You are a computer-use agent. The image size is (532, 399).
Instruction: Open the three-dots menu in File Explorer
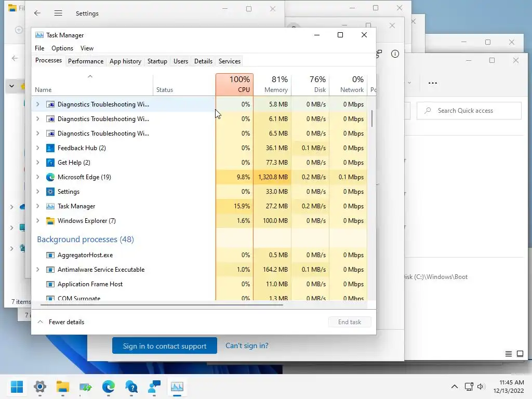tap(433, 83)
